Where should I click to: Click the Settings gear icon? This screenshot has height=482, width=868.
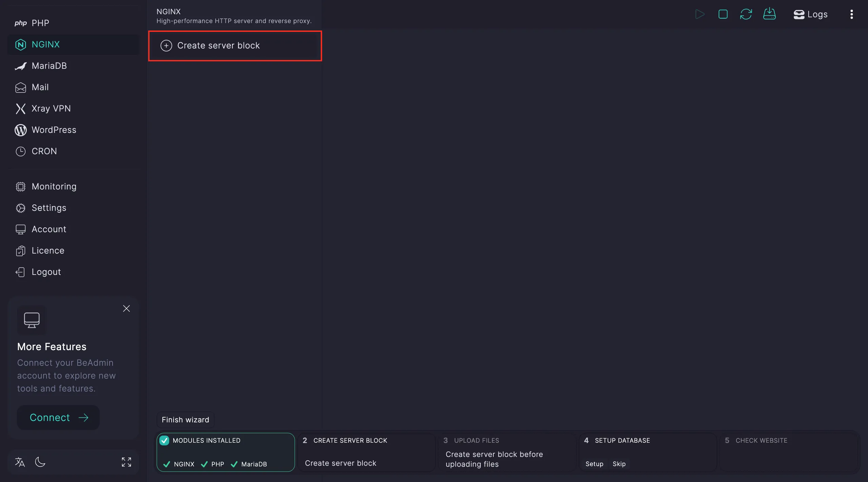pyautogui.click(x=21, y=208)
